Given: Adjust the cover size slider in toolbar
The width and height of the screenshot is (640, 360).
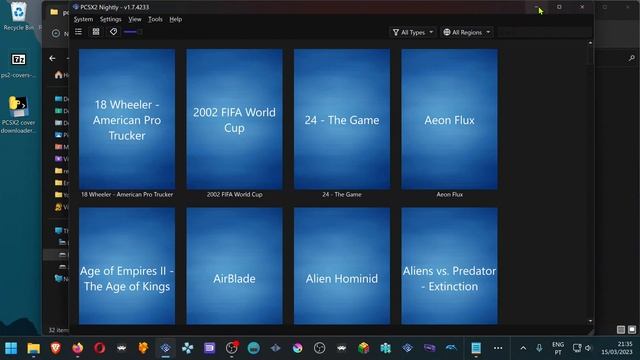Looking at the screenshot, I should click(132, 32).
